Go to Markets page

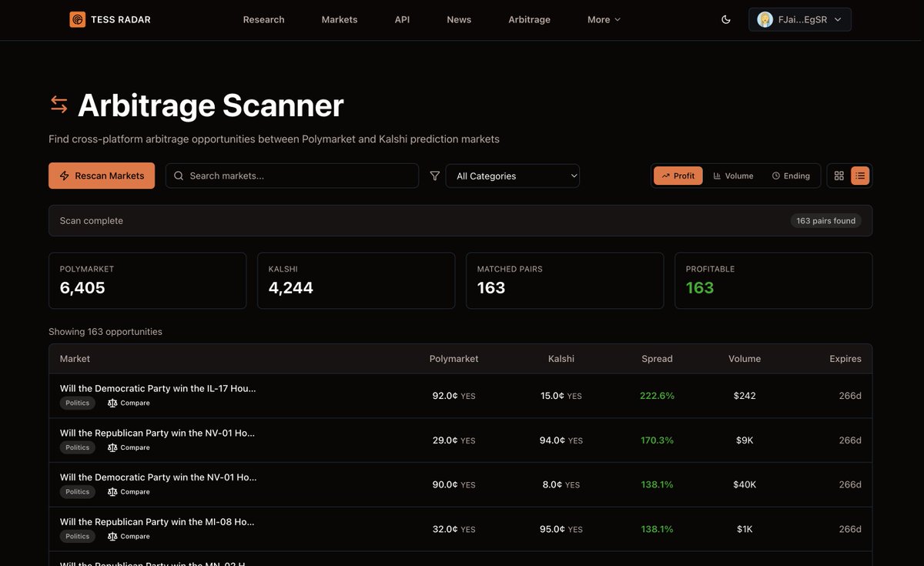point(340,19)
